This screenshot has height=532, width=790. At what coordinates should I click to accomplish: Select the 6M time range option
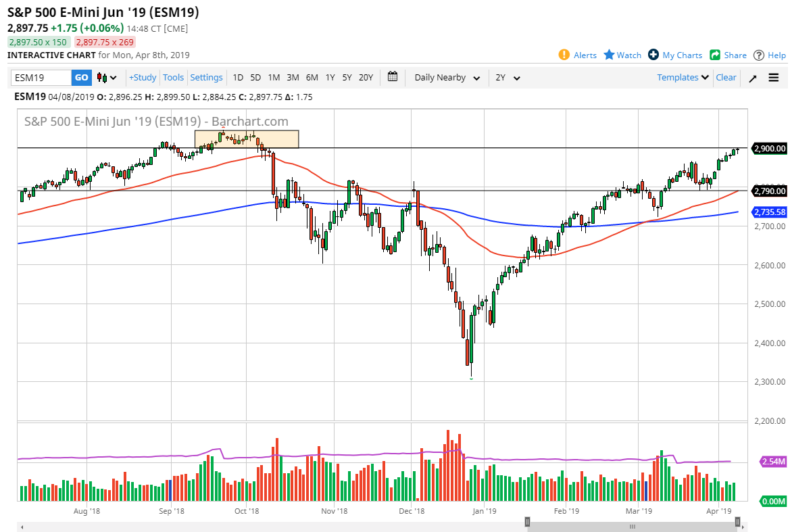click(x=312, y=78)
